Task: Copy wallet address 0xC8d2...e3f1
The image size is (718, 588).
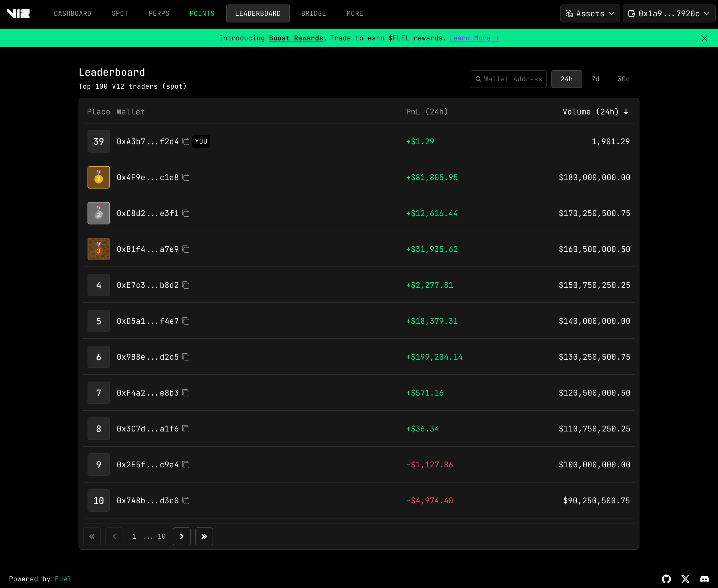Action: pyautogui.click(x=186, y=213)
